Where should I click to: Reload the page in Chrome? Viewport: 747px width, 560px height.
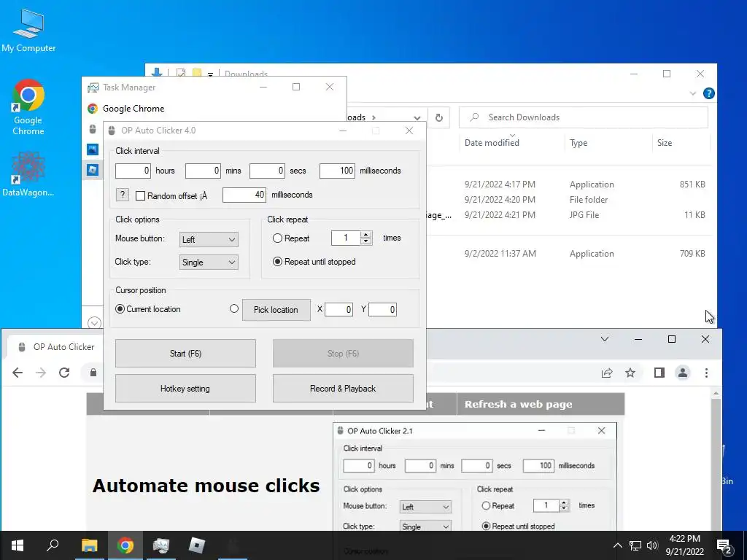coord(64,373)
